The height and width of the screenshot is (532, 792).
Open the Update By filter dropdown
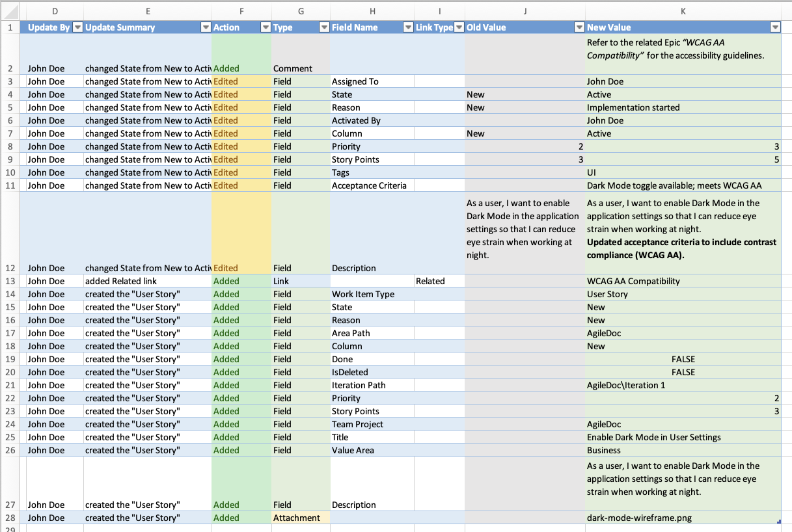[77, 27]
